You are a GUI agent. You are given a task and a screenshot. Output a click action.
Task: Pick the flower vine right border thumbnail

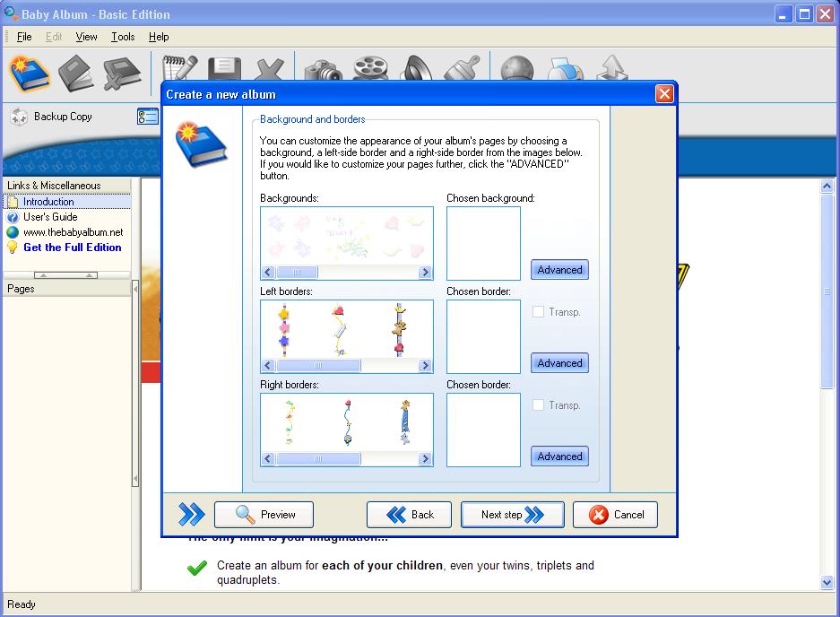[290, 423]
